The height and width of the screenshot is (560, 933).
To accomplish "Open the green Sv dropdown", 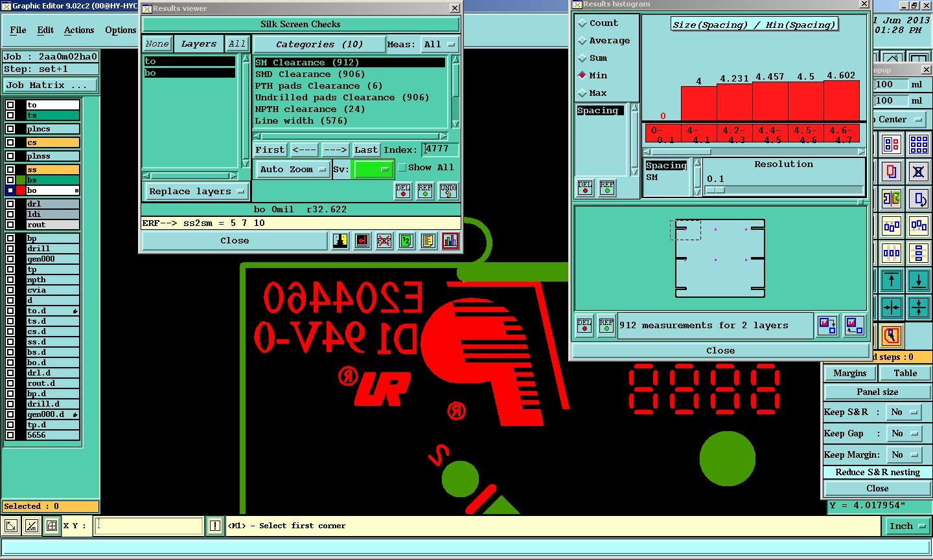I will 373,170.
